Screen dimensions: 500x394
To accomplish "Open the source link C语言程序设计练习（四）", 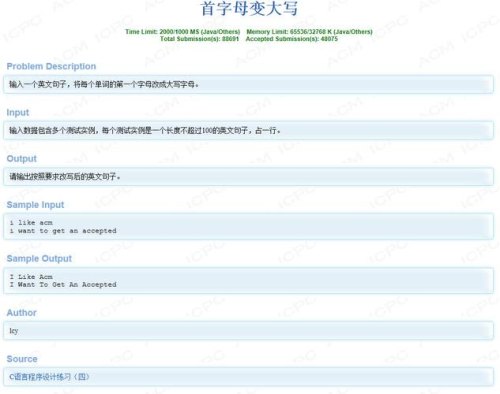I will pyautogui.click(x=49, y=377).
